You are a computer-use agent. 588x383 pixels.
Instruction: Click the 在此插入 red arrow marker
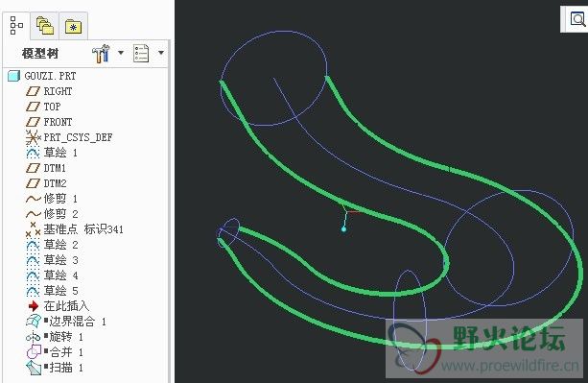(x=34, y=306)
